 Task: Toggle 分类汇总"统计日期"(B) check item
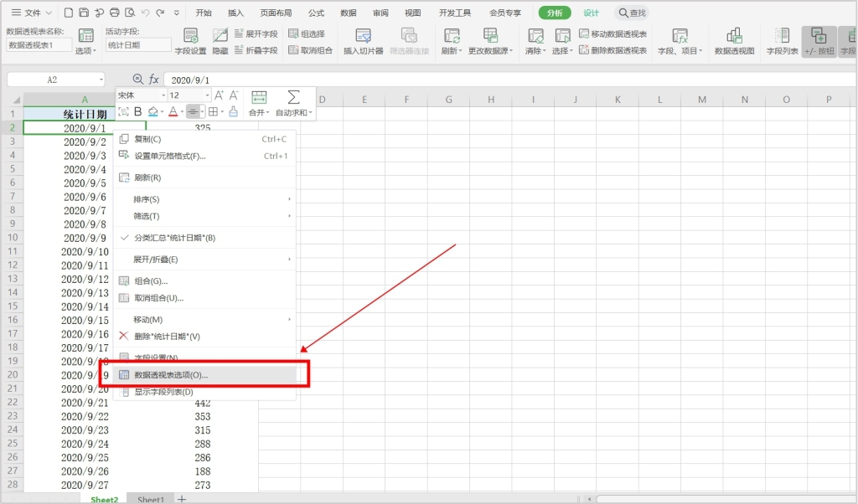coord(204,238)
